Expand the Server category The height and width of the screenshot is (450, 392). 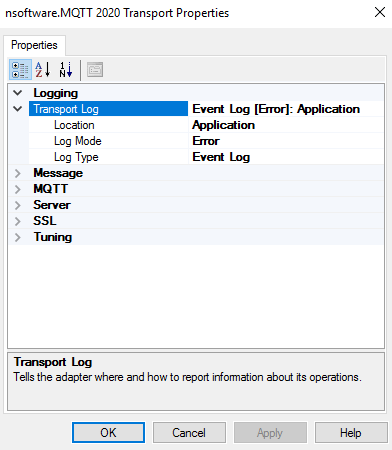(x=18, y=205)
